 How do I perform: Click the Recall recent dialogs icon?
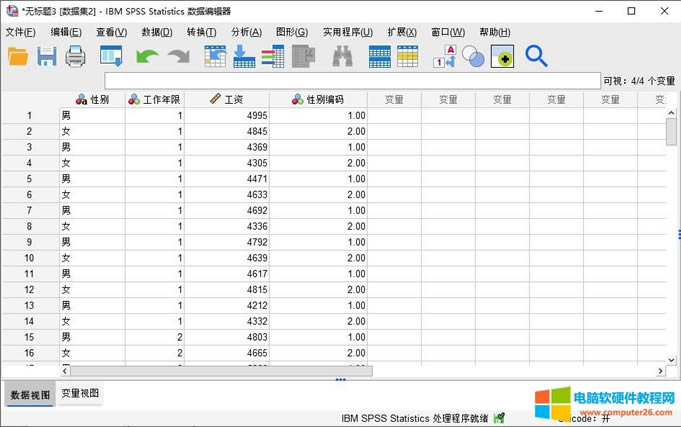pyautogui.click(x=111, y=57)
